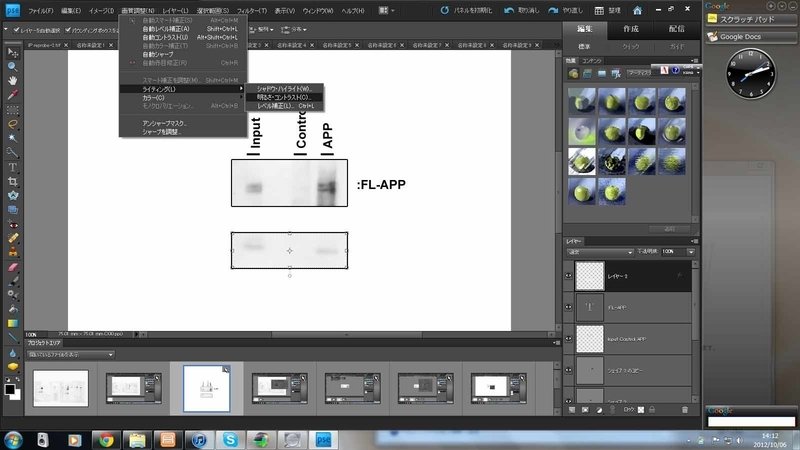Click the 取り消し undo button
This screenshot has width=800, height=450.
point(521,10)
